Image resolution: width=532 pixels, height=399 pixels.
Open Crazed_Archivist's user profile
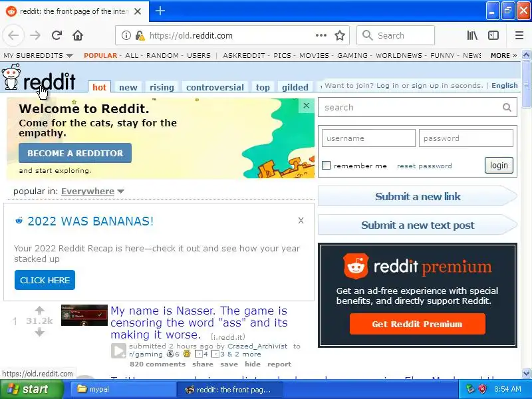pos(257,346)
